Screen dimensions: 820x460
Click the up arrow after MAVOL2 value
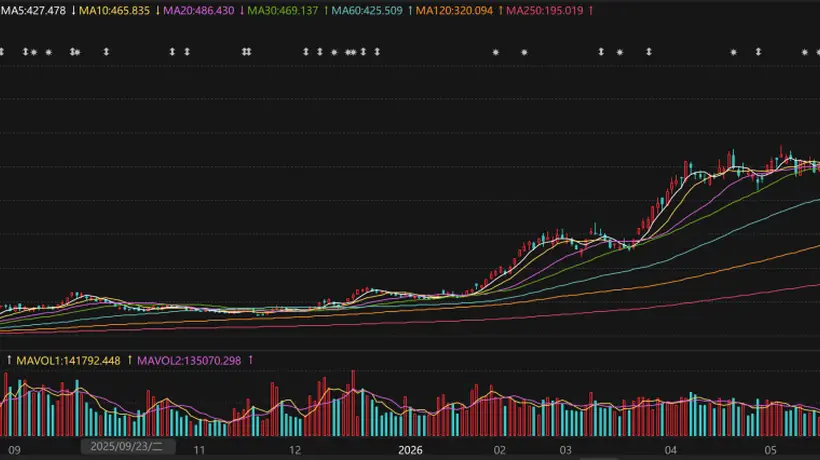[x=250, y=360]
